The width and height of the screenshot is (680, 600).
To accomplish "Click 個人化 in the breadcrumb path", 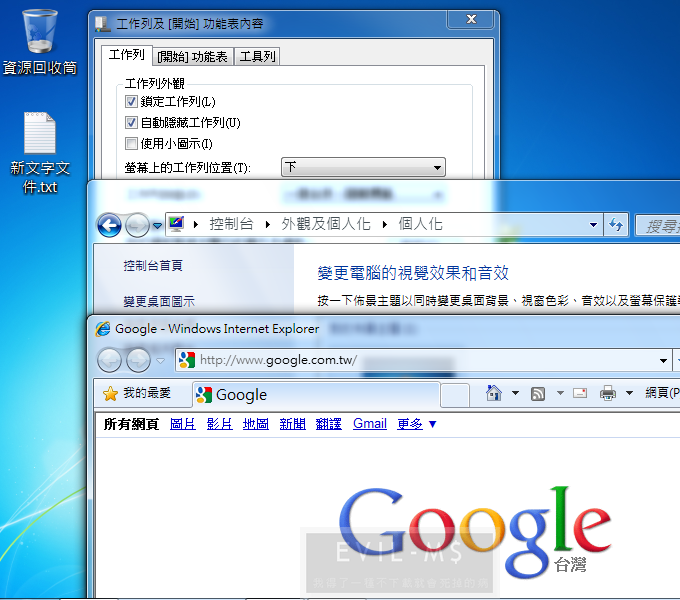I will (421, 224).
